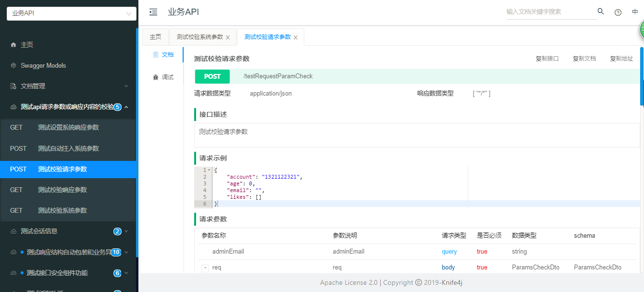Screen dimensions: 644x292
Task: Go to 主页 in the sidebar
Action: [x=68, y=45]
